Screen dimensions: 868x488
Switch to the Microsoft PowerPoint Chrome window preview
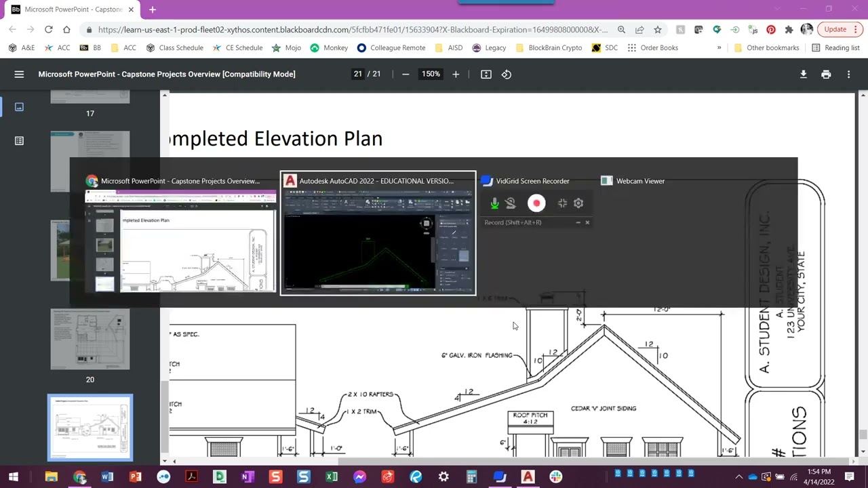(x=180, y=241)
